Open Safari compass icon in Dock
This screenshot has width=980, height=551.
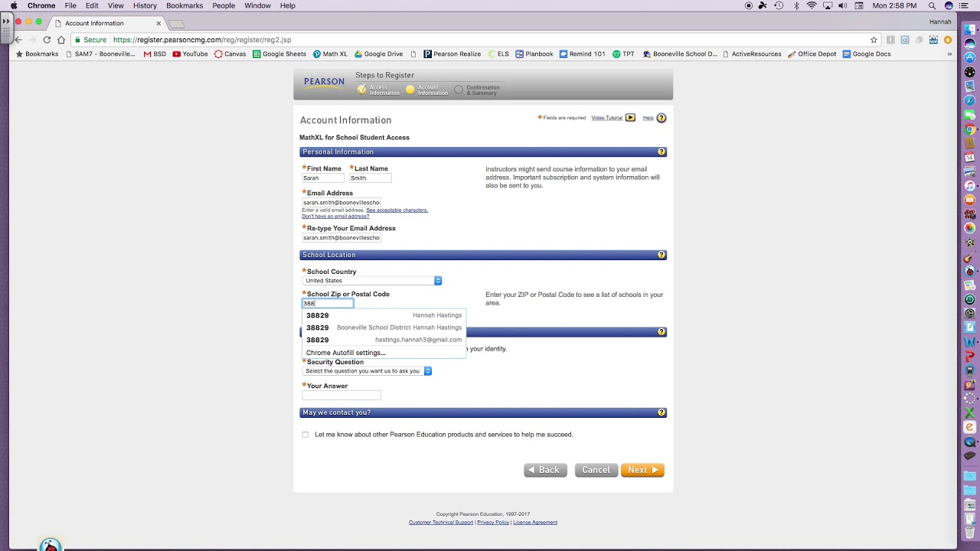970,100
